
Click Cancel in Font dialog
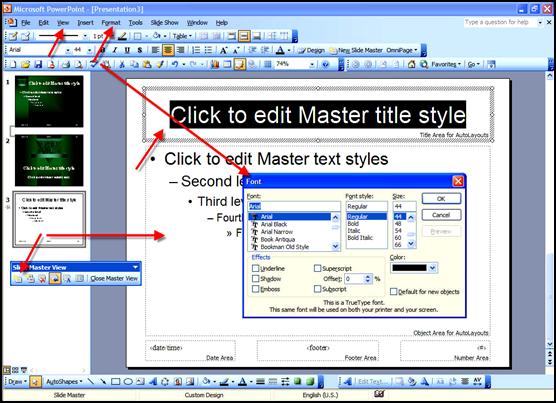coord(441,215)
